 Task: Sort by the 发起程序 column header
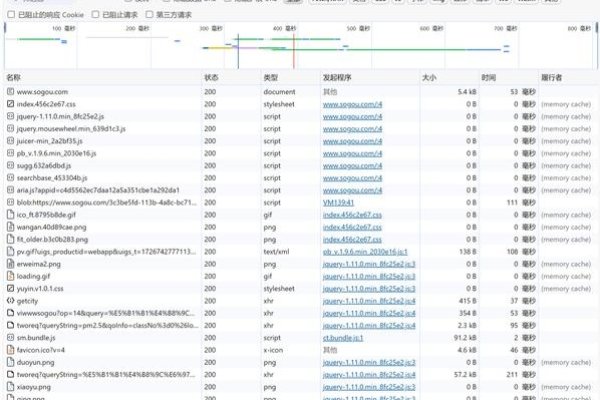click(x=370, y=78)
